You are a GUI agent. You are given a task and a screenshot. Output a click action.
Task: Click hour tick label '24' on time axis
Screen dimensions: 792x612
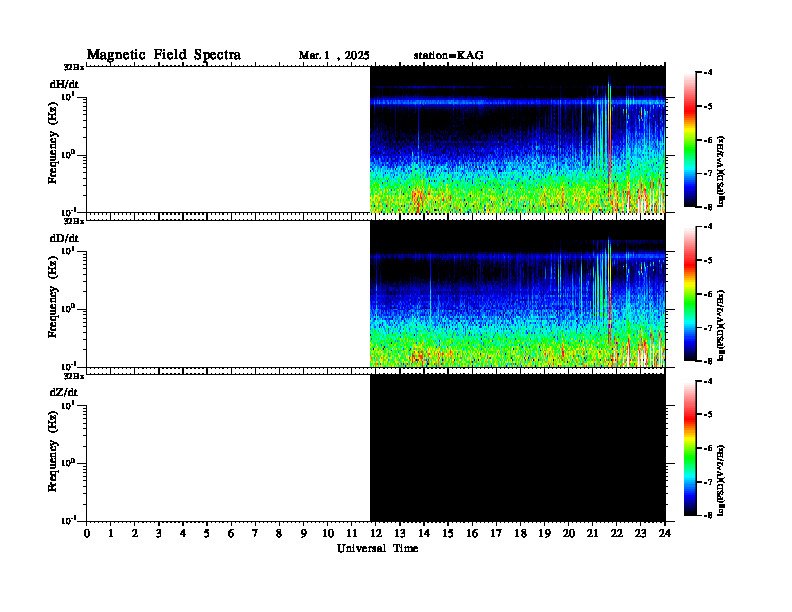[665, 533]
